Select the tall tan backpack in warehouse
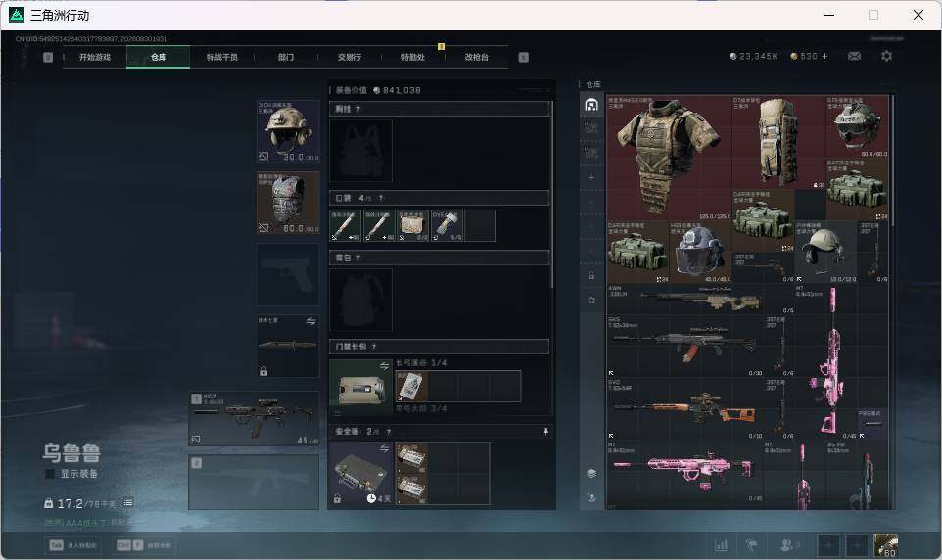Screen dimensions: 942x560 pos(778,142)
